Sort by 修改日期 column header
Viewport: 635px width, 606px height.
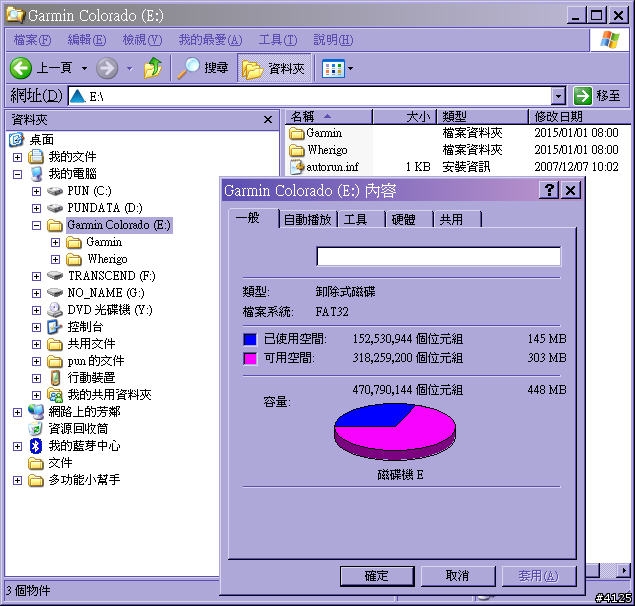click(x=579, y=117)
